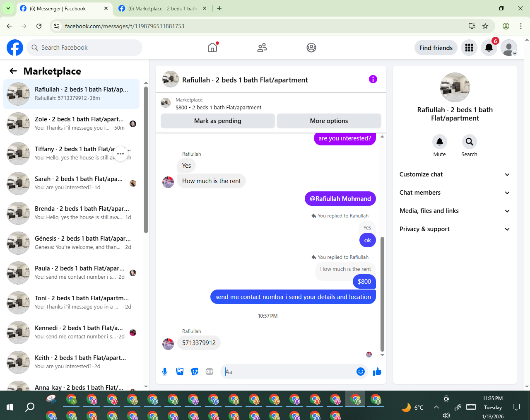
Task: Open Chrome's profile icon
Action: coord(506,26)
